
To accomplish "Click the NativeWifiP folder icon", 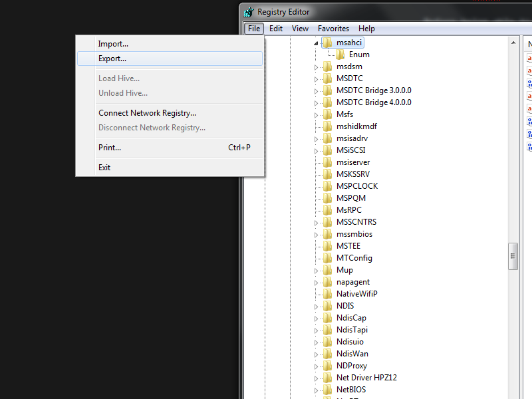I will click(x=327, y=294).
